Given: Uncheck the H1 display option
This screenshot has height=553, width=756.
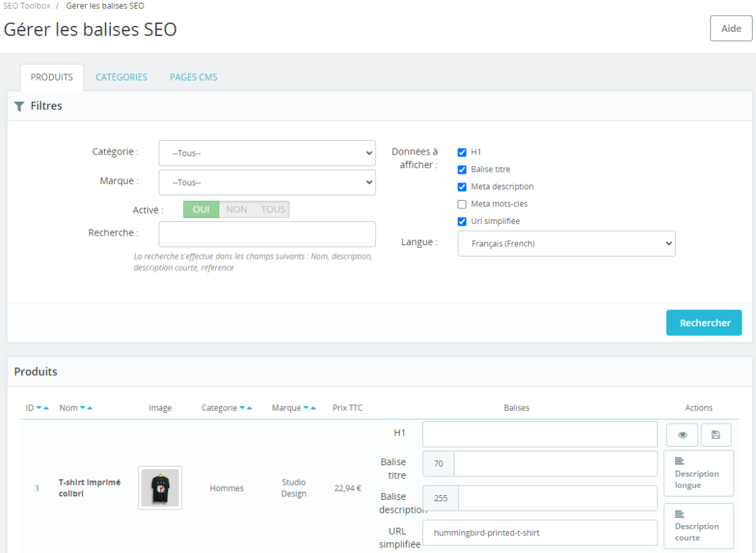Looking at the screenshot, I should tap(462, 153).
